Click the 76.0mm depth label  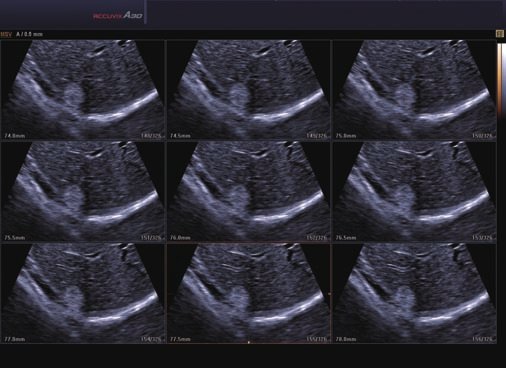[x=180, y=238]
